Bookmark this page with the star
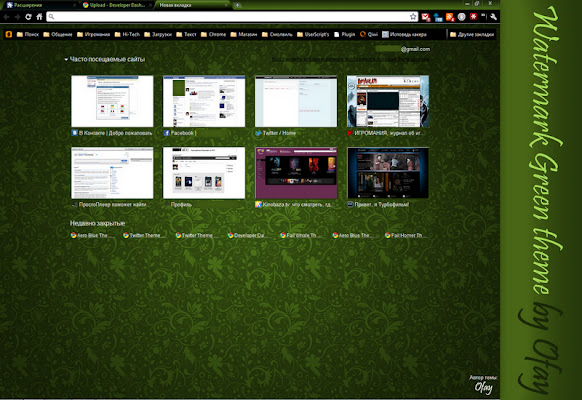The height and width of the screenshot is (400, 582). [x=413, y=17]
